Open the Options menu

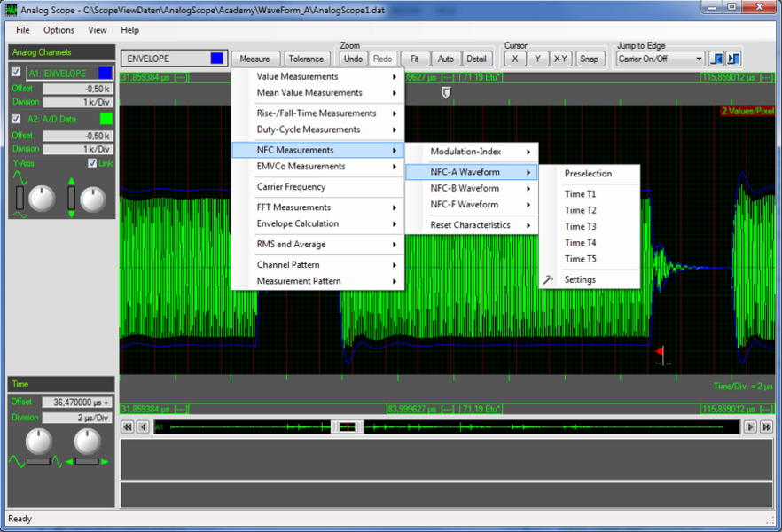pos(59,30)
